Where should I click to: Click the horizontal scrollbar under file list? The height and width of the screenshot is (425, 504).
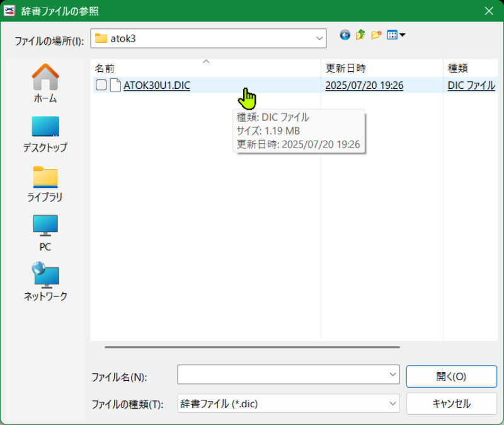tap(252, 347)
